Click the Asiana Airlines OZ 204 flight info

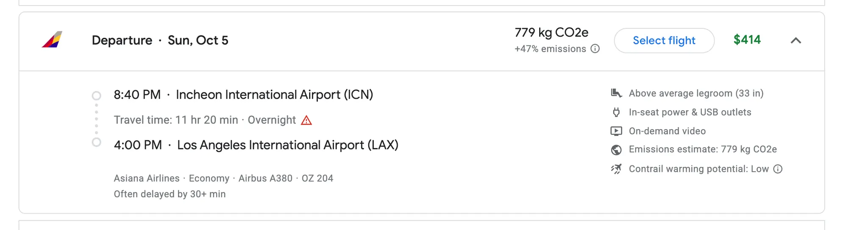[223, 178]
